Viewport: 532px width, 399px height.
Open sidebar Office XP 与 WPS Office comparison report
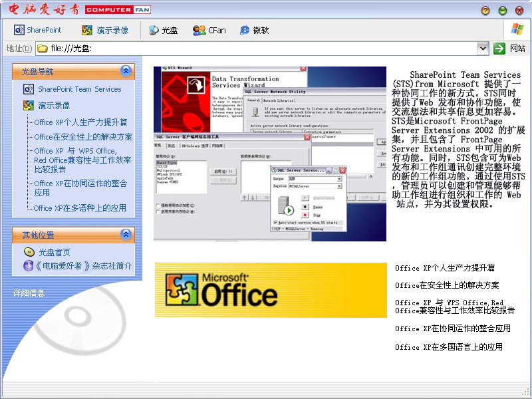(x=82, y=160)
